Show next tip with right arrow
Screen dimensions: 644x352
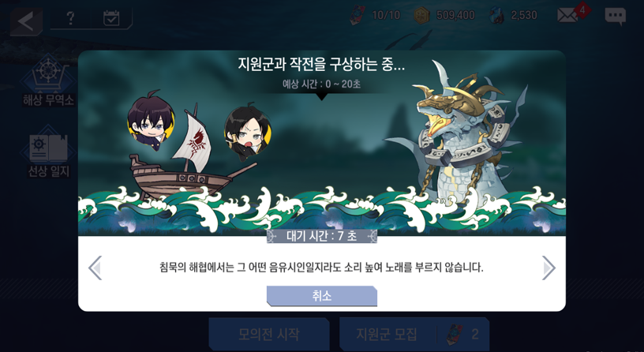[x=549, y=268]
